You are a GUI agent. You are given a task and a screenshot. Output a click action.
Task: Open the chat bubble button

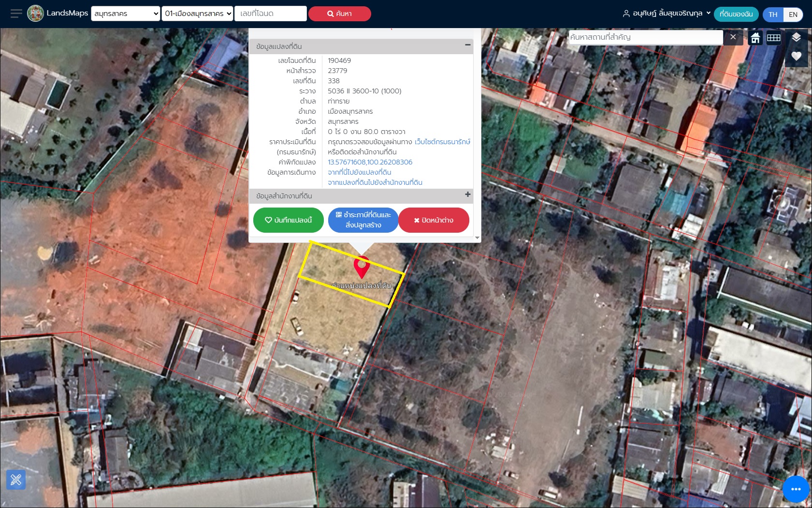(x=796, y=489)
